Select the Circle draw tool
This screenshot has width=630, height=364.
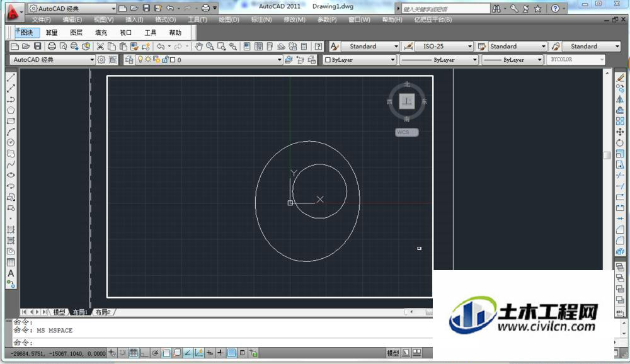click(11, 142)
